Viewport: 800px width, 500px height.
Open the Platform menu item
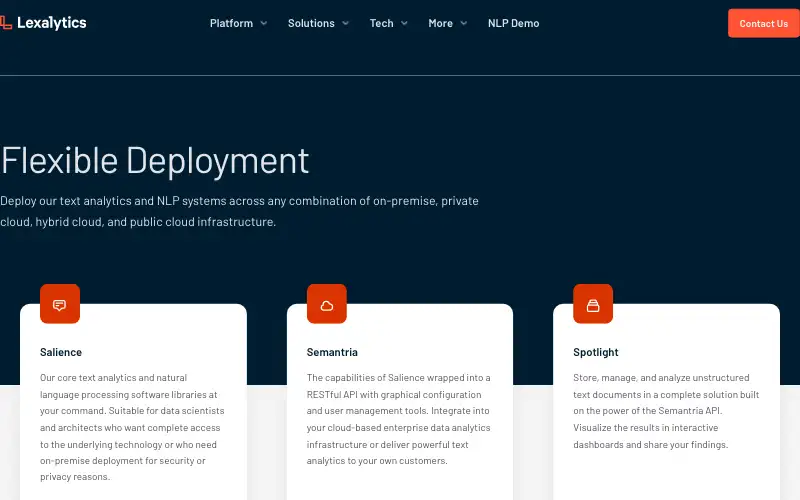click(231, 23)
